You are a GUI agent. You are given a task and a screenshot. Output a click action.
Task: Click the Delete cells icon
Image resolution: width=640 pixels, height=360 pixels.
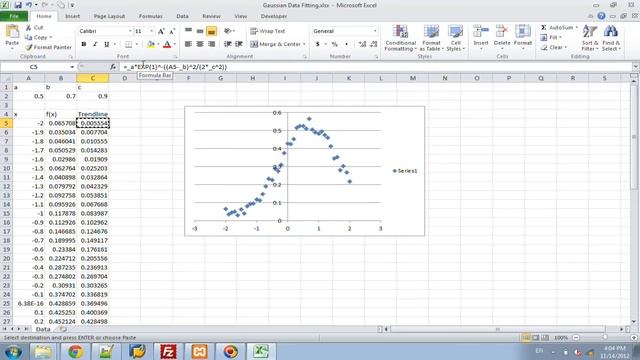pos(502,32)
